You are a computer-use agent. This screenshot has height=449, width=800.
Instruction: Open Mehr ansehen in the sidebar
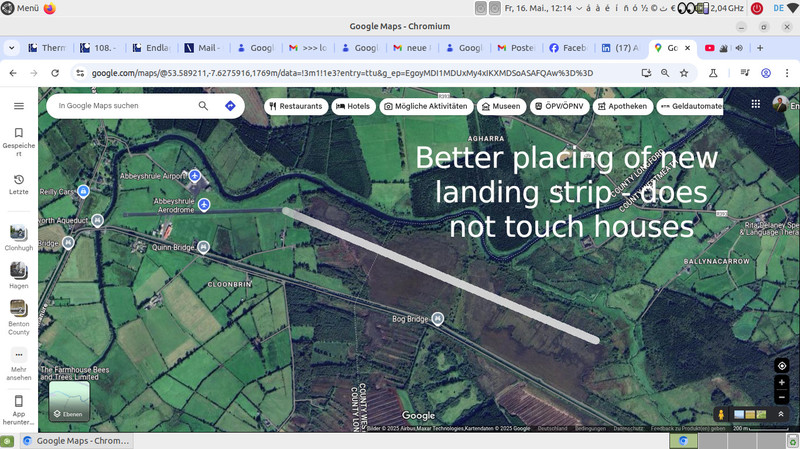[18, 360]
